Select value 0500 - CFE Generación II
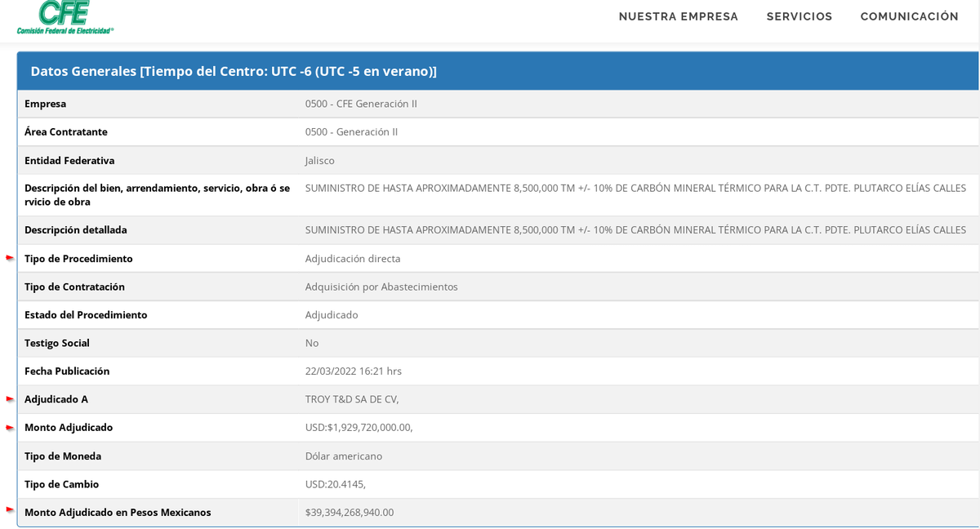The height and width of the screenshot is (529, 980). pos(361,104)
